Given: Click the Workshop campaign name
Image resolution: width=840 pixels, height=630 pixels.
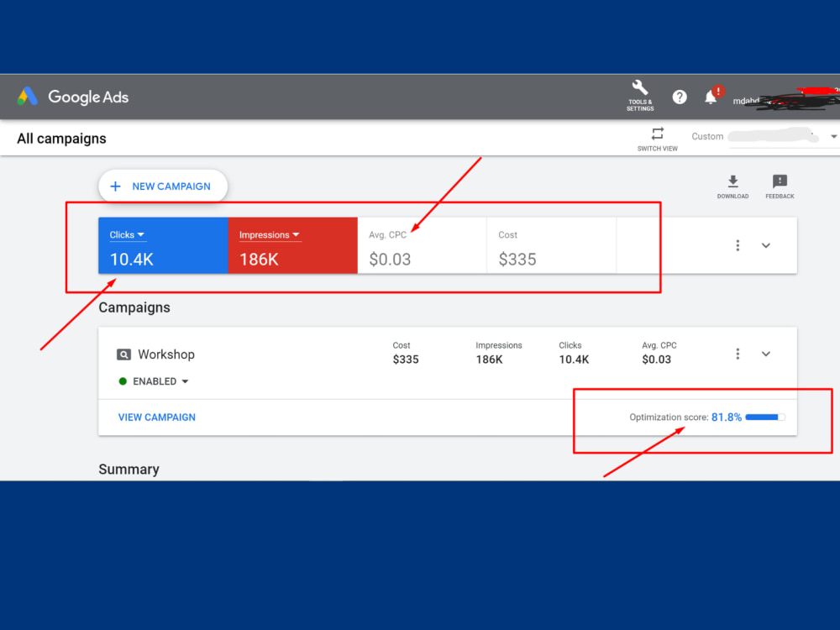Looking at the screenshot, I should click(x=166, y=354).
